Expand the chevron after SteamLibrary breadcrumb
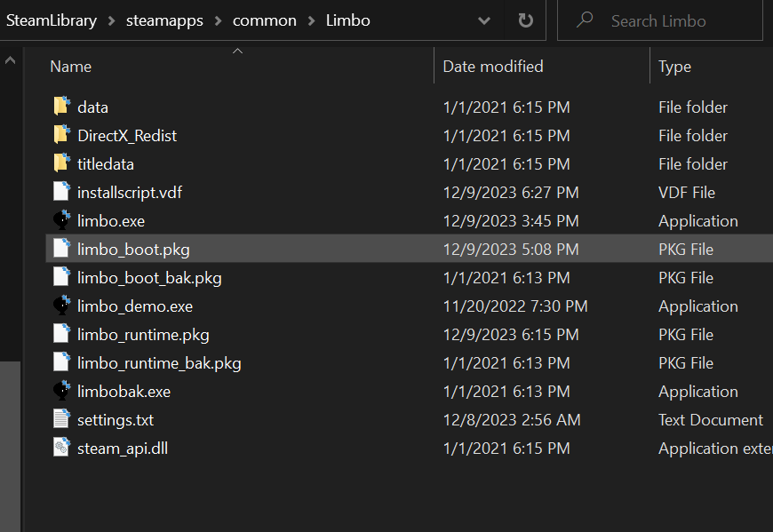773x532 pixels. pos(110,20)
